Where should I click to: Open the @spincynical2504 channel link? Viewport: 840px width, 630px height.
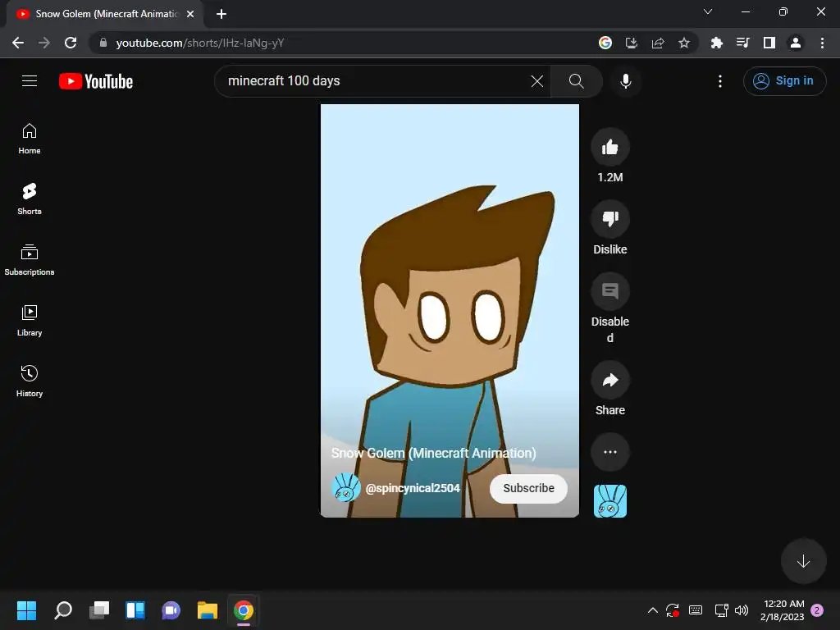(413, 488)
